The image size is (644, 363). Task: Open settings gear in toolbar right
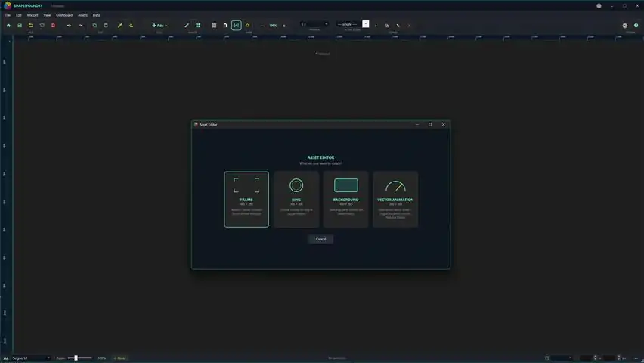tap(624, 26)
